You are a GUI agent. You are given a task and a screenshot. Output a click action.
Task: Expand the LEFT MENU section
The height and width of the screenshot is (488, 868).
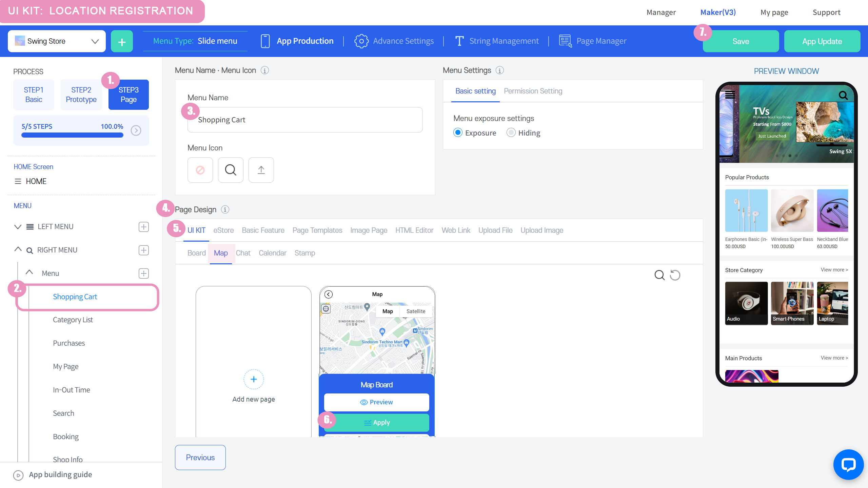[x=18, y=227]
